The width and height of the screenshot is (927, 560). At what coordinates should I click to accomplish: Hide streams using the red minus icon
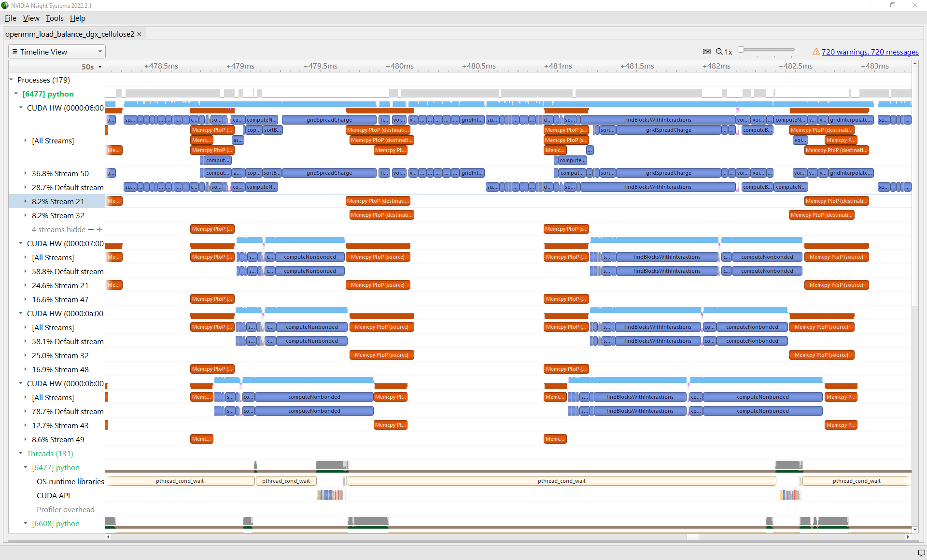pos(91,229)
